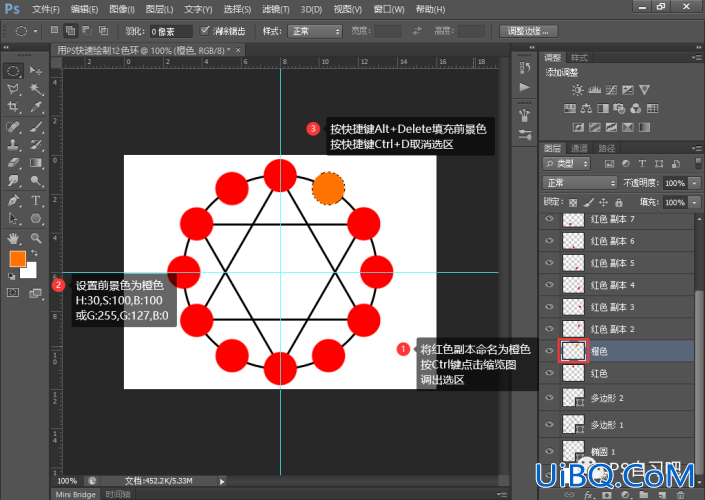The image size is (705, 500).
Task: Click the white background color swatch
Action: click(x=30, y=272)
